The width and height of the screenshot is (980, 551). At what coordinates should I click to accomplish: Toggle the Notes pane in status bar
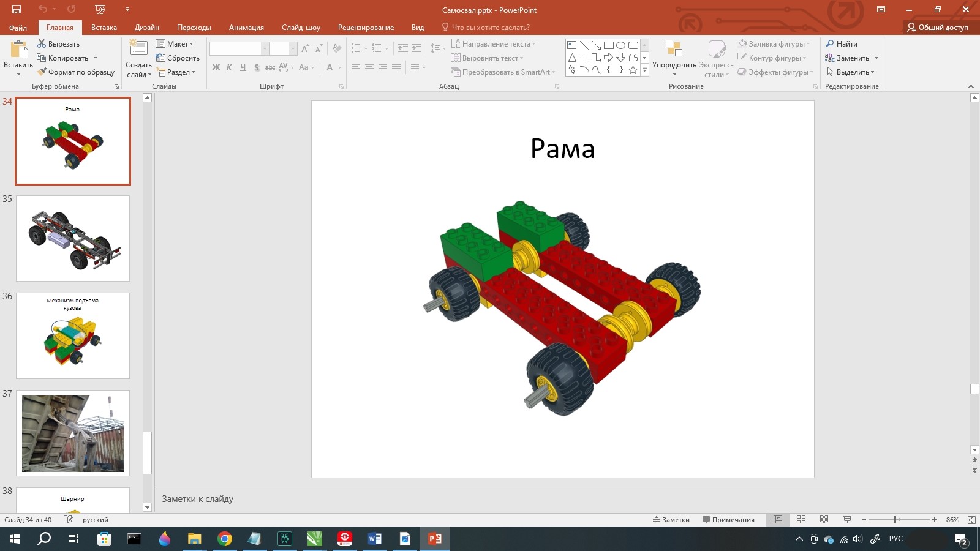[x=671, y=520]
